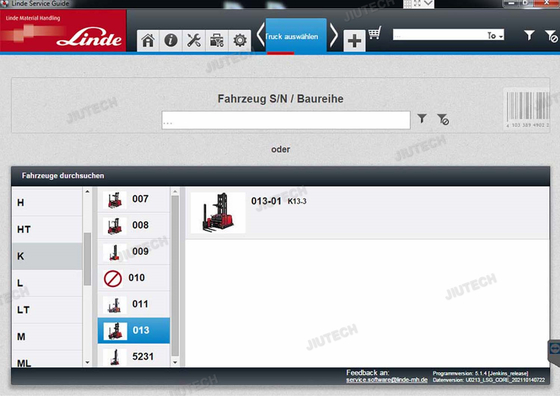
Task: Apply filter next to serial number field
Action: (x=422, y=118)
